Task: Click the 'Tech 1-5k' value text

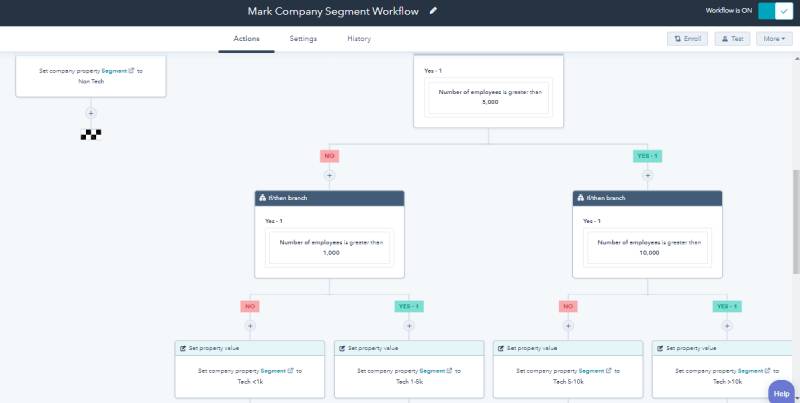Action: tap(409, 381)
